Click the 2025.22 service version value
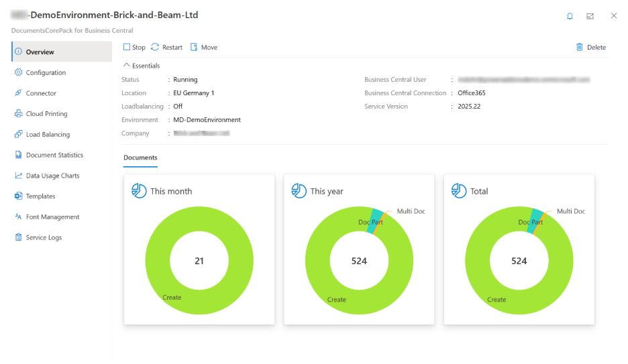This screenshot has height=364, width=628. coord(469,107)
